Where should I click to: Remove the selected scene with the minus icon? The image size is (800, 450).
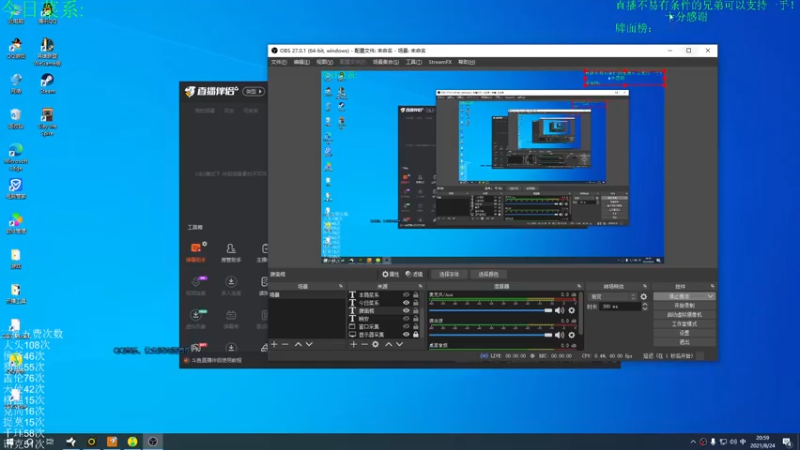285,344
